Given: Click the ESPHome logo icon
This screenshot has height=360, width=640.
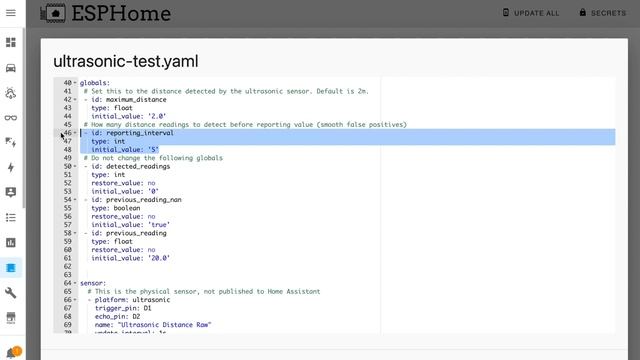Looking at the screenshot, I should tap(53, 13).
